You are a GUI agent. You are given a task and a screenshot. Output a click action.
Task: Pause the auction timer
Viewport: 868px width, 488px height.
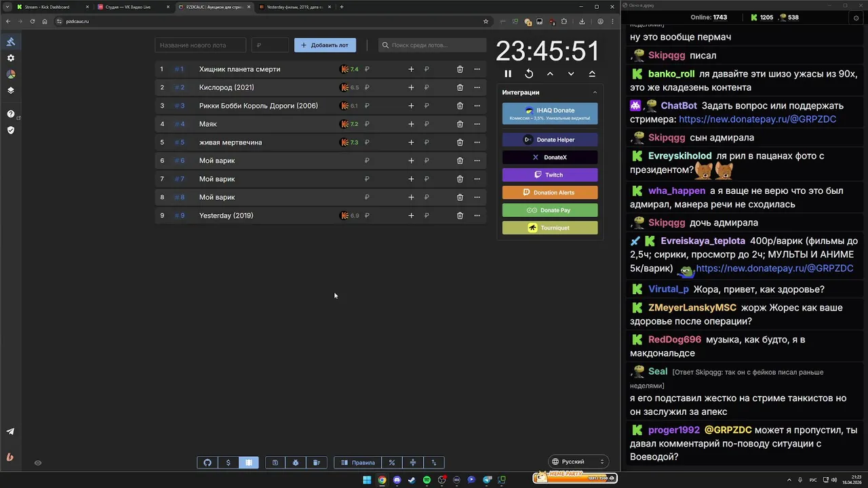tap(508, 74)
